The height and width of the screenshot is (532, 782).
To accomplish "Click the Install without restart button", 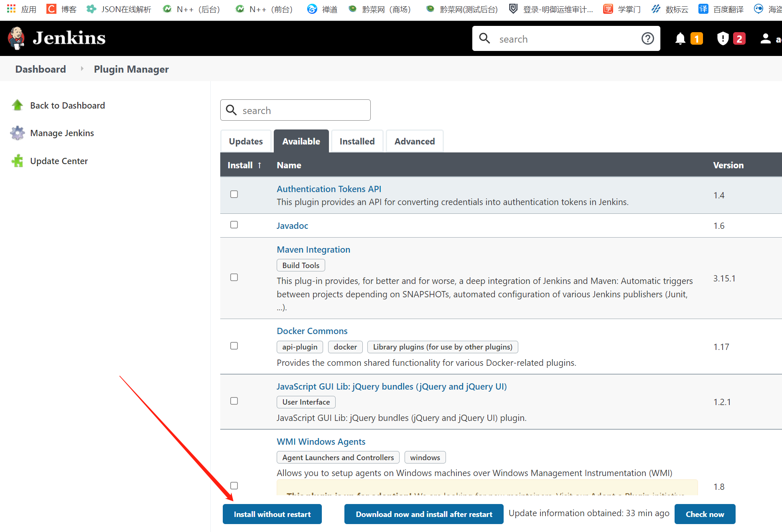I will tap(272, 514).
